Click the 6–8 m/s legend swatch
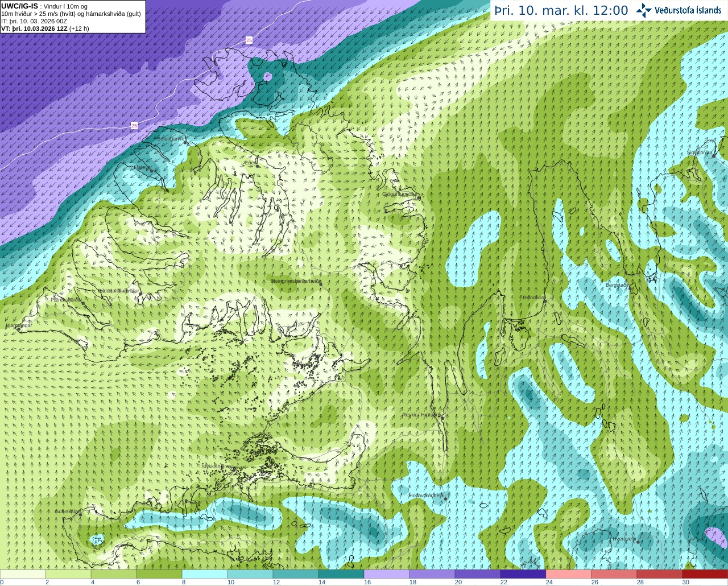The width and height of the screenshot is (728, 586). pos(159,574)
